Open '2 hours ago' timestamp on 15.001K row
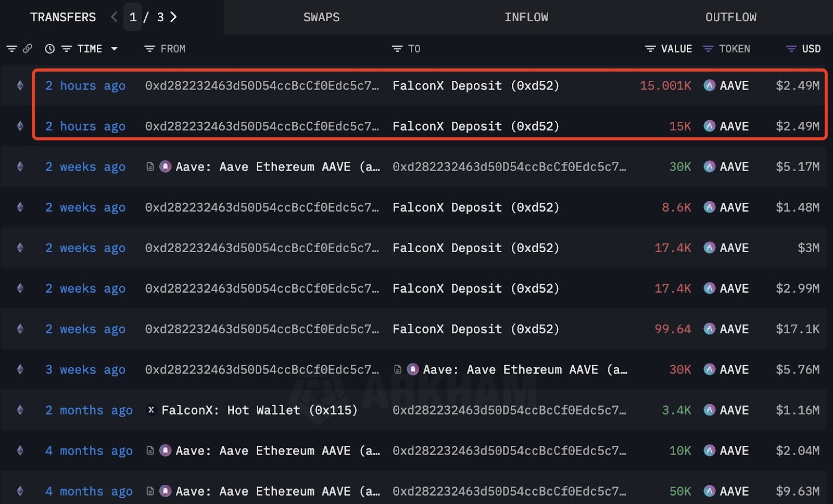 85,85
